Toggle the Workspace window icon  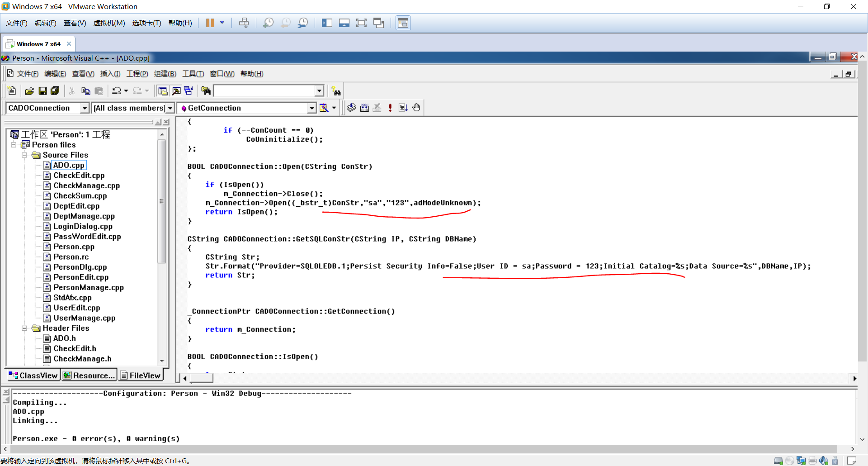[x=163, y=91]
